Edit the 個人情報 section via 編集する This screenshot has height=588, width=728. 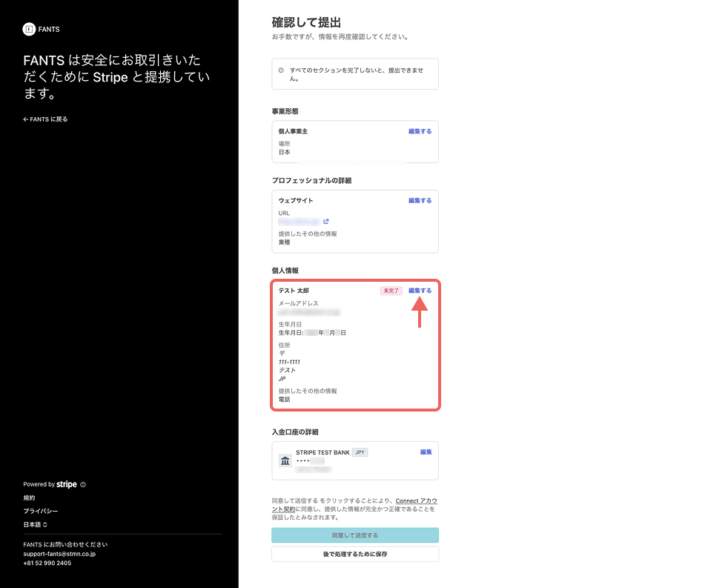(x=420, y=291)
